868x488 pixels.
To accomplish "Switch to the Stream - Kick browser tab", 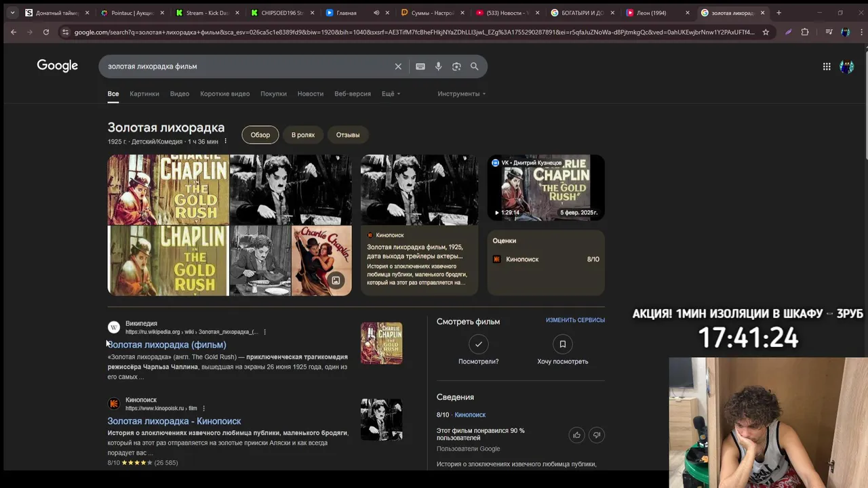I will point(207,13).
